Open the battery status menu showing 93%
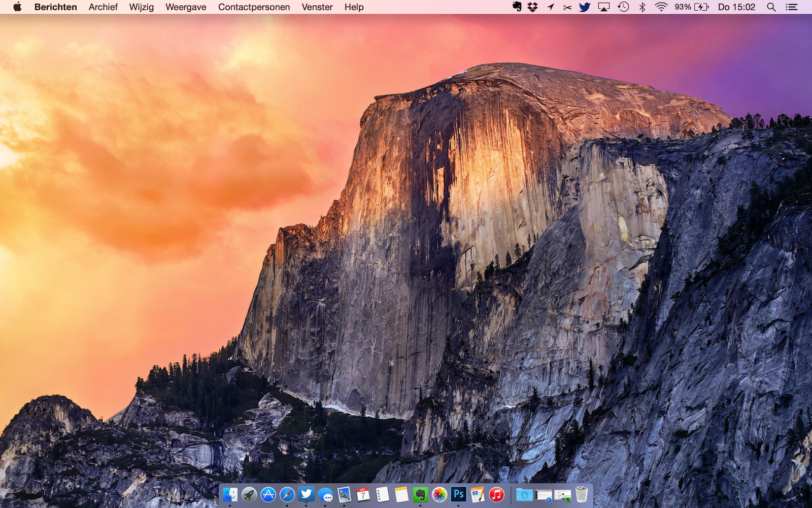 coord(690,7)
